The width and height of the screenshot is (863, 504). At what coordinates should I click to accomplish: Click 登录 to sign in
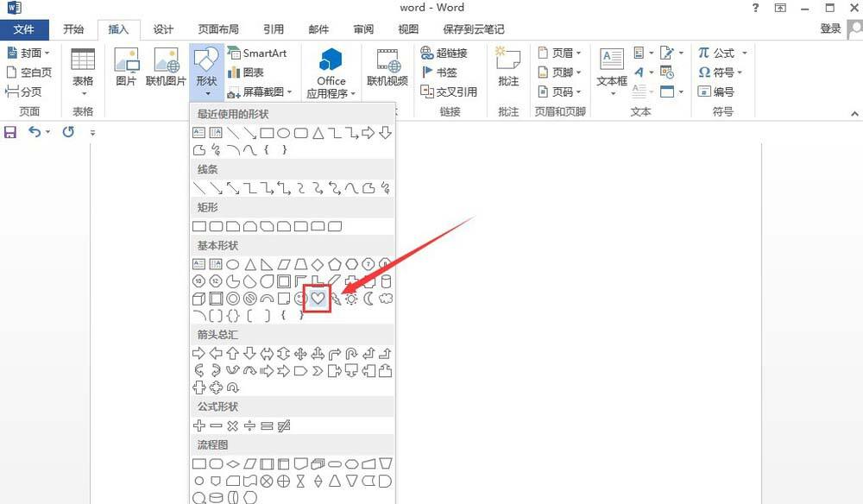[830, 28]
